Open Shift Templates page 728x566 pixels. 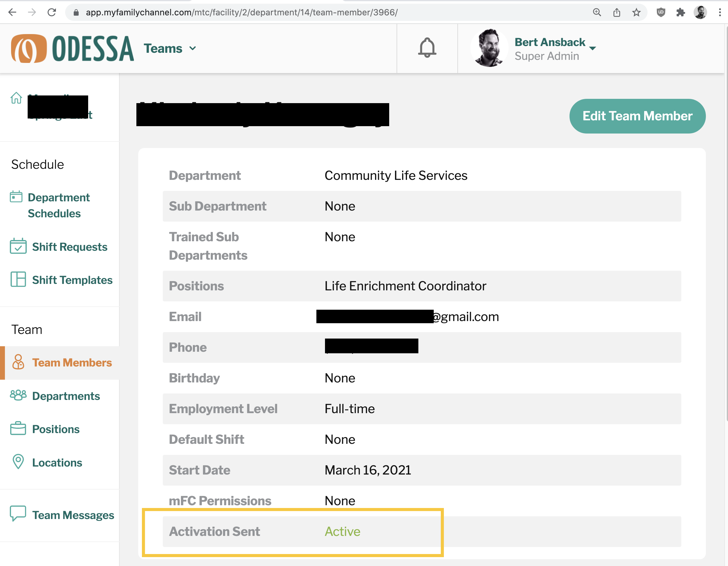[x=72, y=280]
